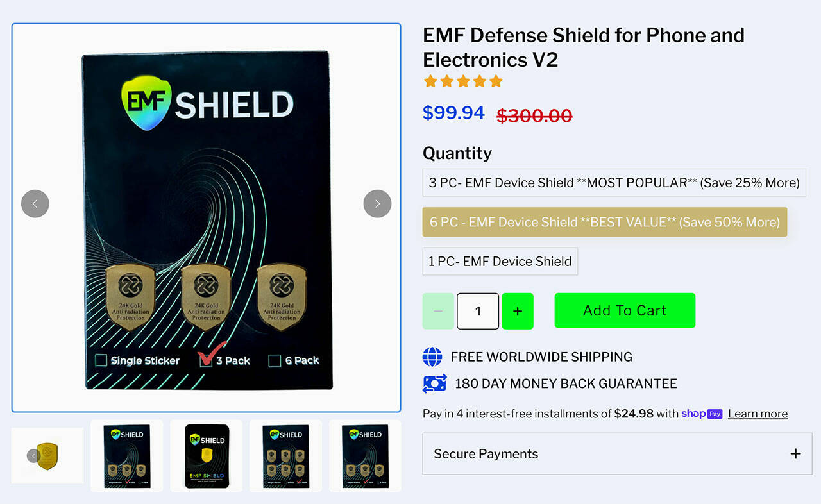Choose the 6 PC Best Value option
821x504 pixels.
coord(604,222)
